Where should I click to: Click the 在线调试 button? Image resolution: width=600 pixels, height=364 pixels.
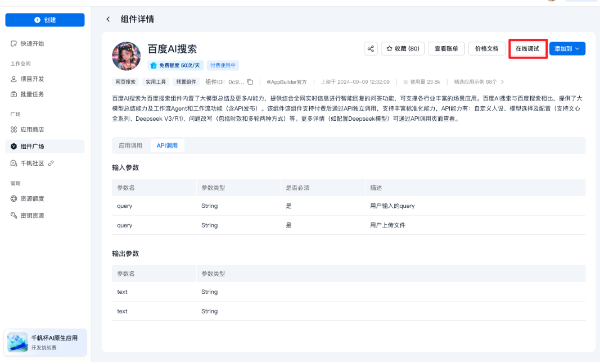pyautogui.click(x=527, y=48)
